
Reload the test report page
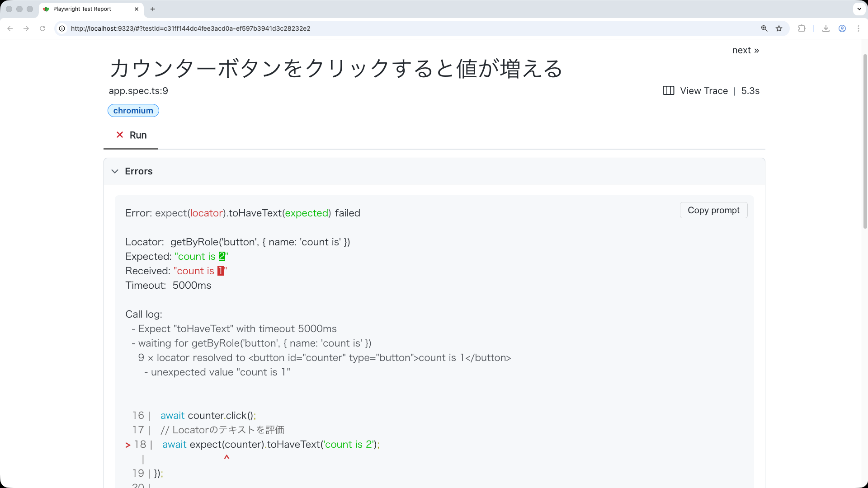pos(42,28)
